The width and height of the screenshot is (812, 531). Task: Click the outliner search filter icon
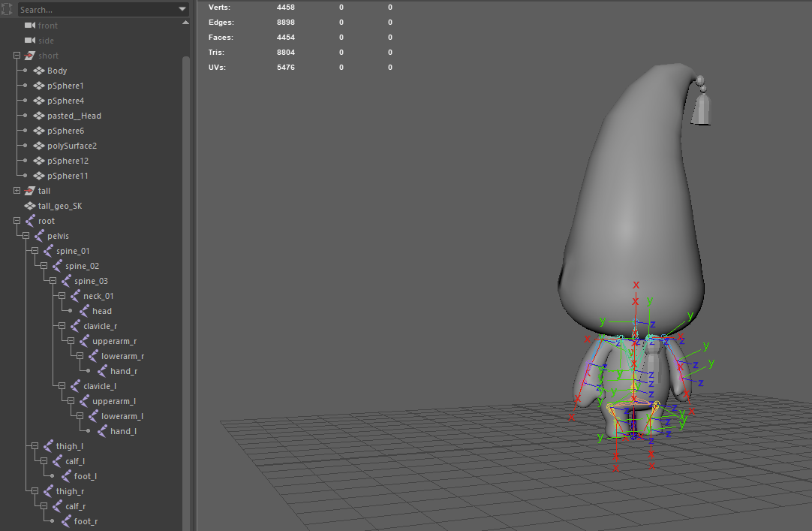[7, 9]
